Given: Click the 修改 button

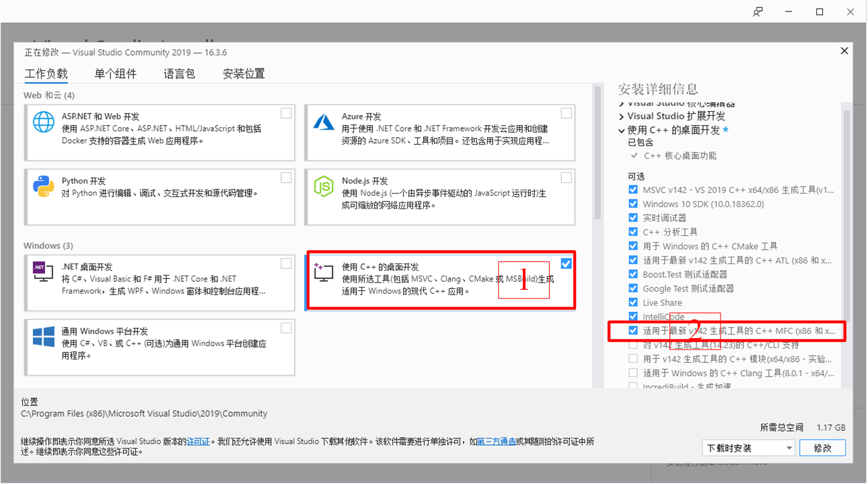Looking at the screenshot, I should [822, 447].
